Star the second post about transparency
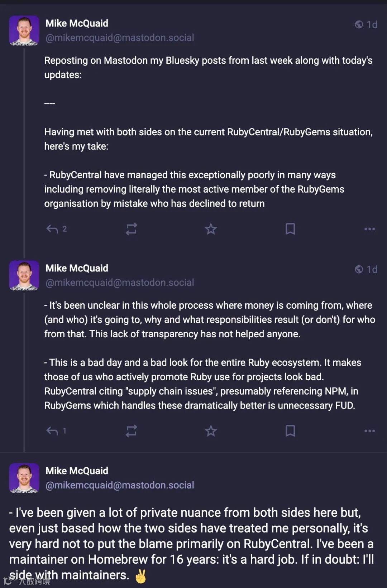This screenshot has height=588, width=387. [211, 431]
